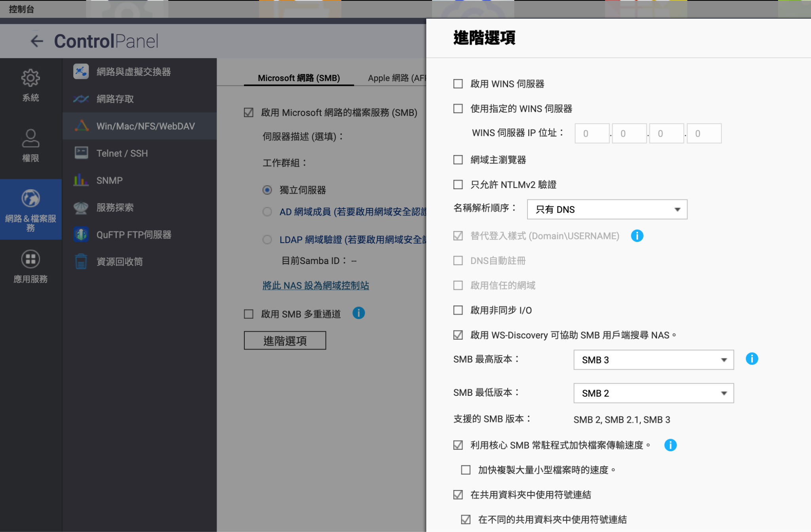Image resolution: width=811 pixels, height=532 pixels.
Task: Toggle 啟用非同步 I/O checkbox
Action: [x=458, y=310]
